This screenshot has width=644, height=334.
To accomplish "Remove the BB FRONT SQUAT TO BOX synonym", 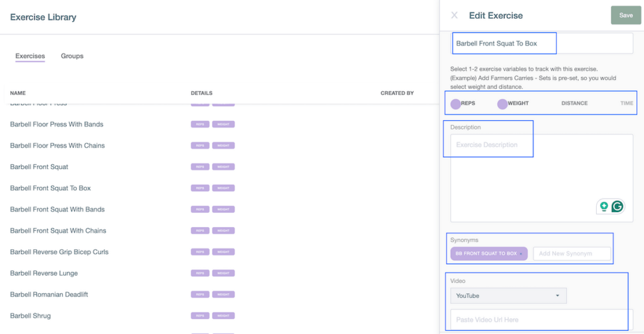I will pyautogui.click(x=521, y=254).
